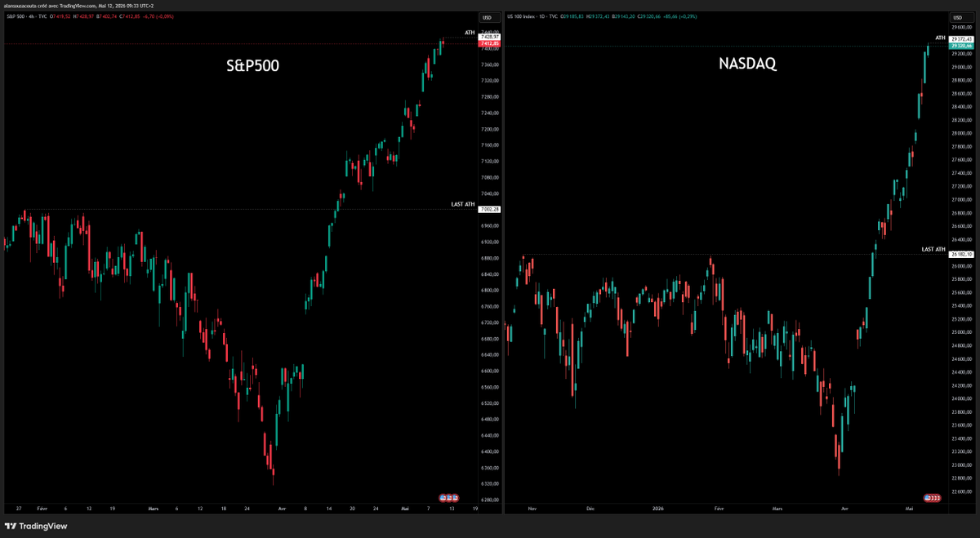Click the 6280,00 price scale value
The width and height of the screenshot is (980, 538).
pyautogui.click(x=491, y=500)
